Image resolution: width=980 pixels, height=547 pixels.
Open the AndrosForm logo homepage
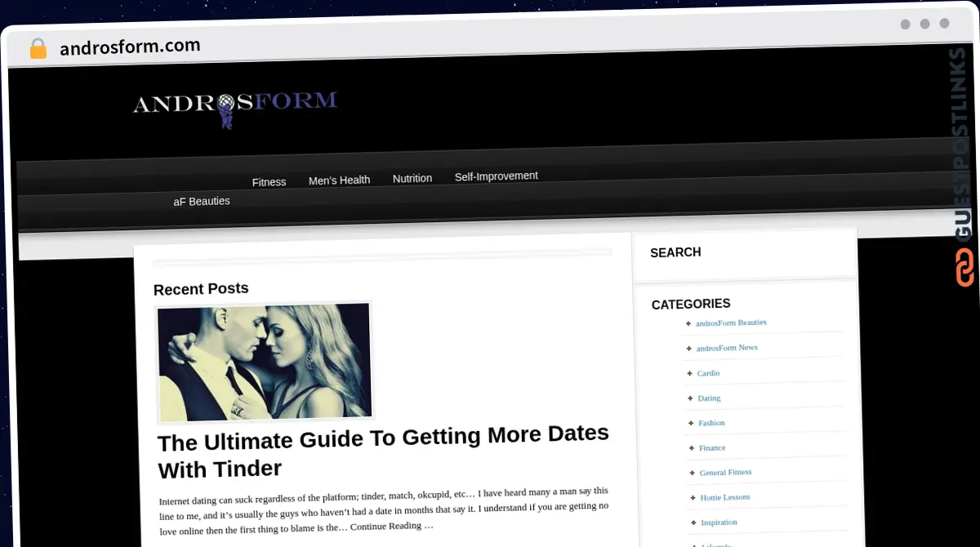pyautogui.click(x=235, y=109)
